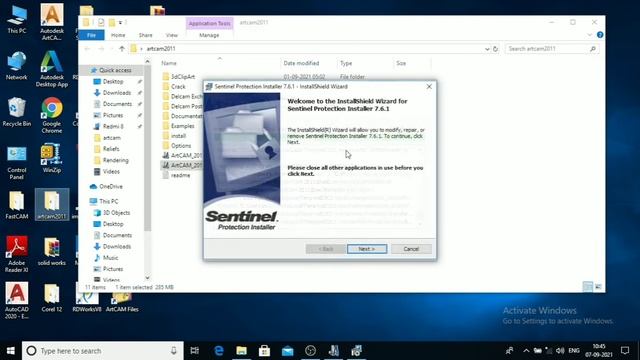Click the Windows taskbar search box
Viewport: 640px width, 360px height.
(103, 351)
